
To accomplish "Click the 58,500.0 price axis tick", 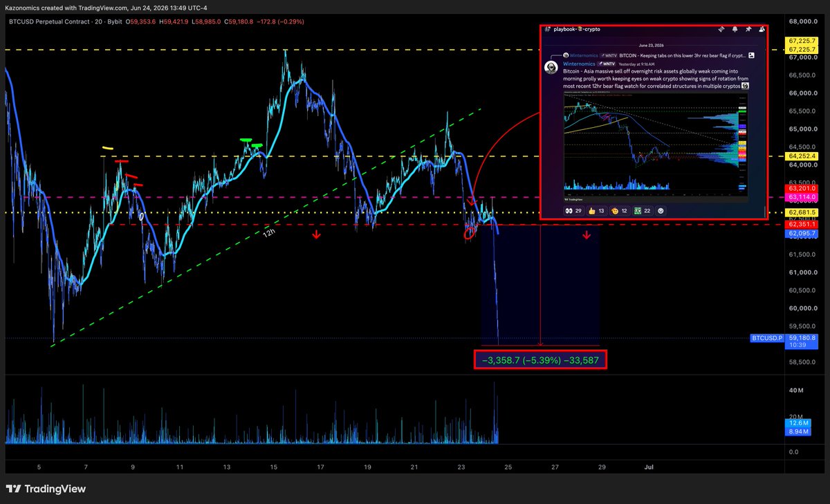I will click(803, 362).
